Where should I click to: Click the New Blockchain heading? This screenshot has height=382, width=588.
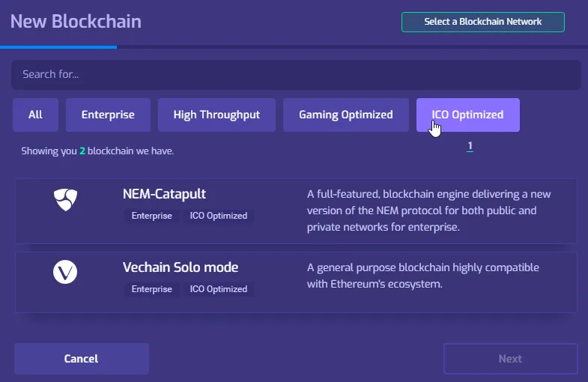coord(76,22)
